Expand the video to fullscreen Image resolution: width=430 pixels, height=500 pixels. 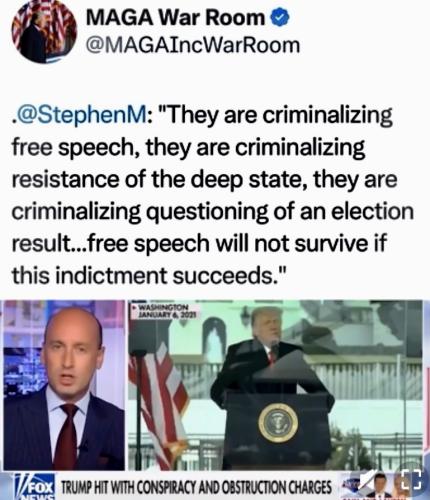click(x=412, y=479)
